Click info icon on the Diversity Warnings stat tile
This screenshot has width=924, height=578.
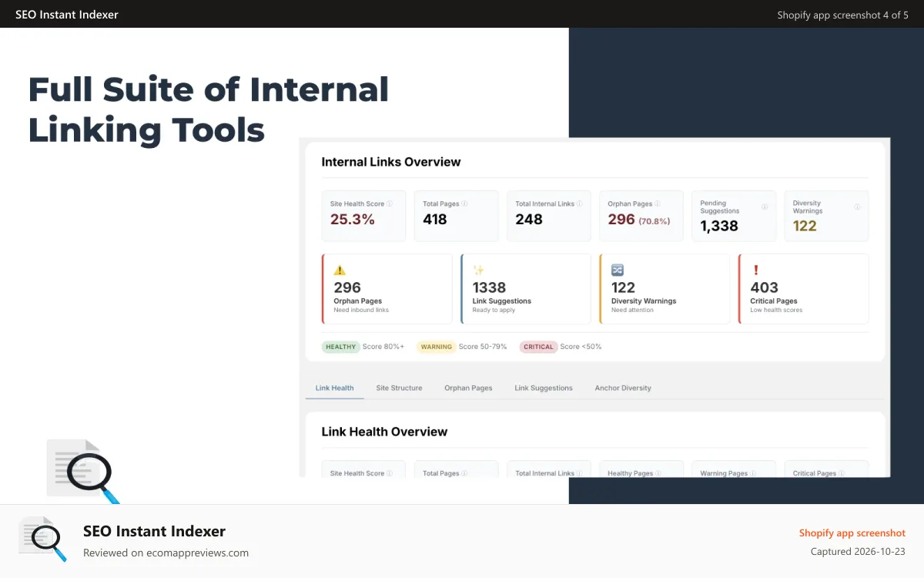(857, 207)
